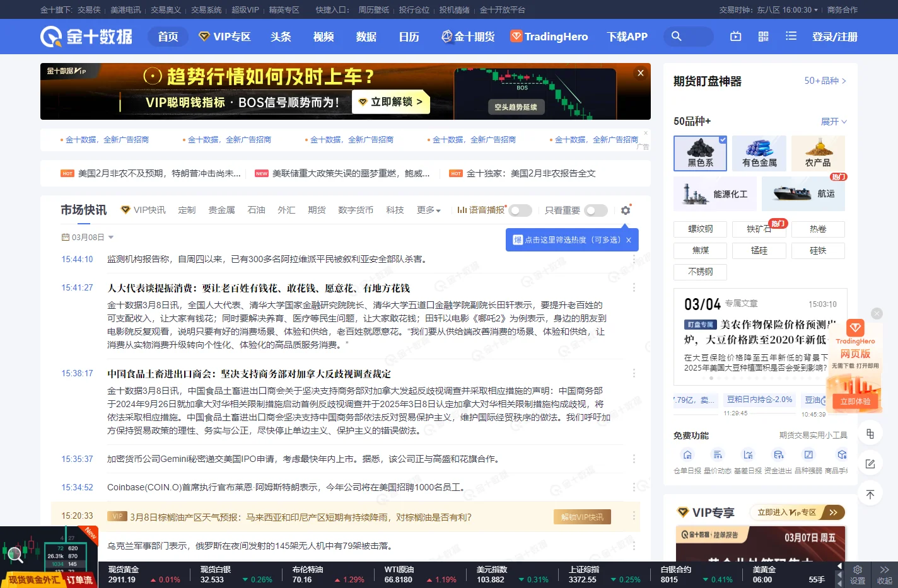The width and height of the screenshot is (898, 588).
Task: Open more options for 15:41:27 news
Action: (634, 288)
